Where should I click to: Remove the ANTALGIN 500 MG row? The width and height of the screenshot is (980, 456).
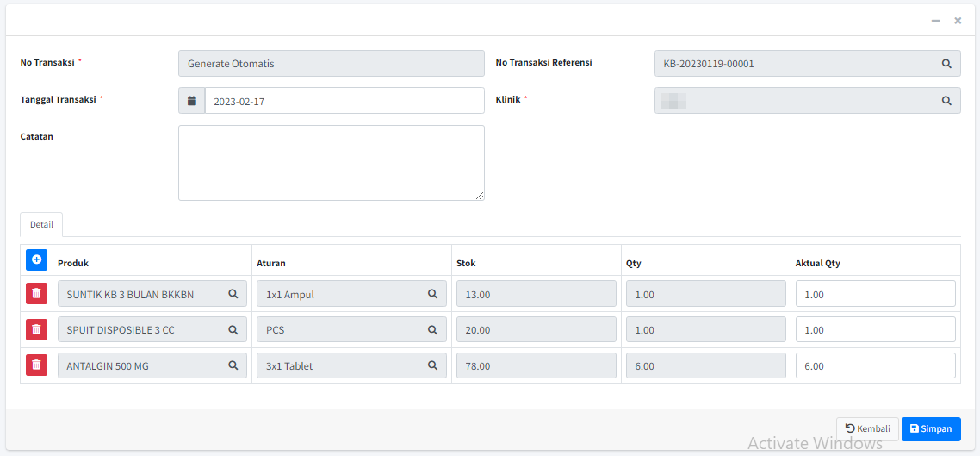point(36,365)
